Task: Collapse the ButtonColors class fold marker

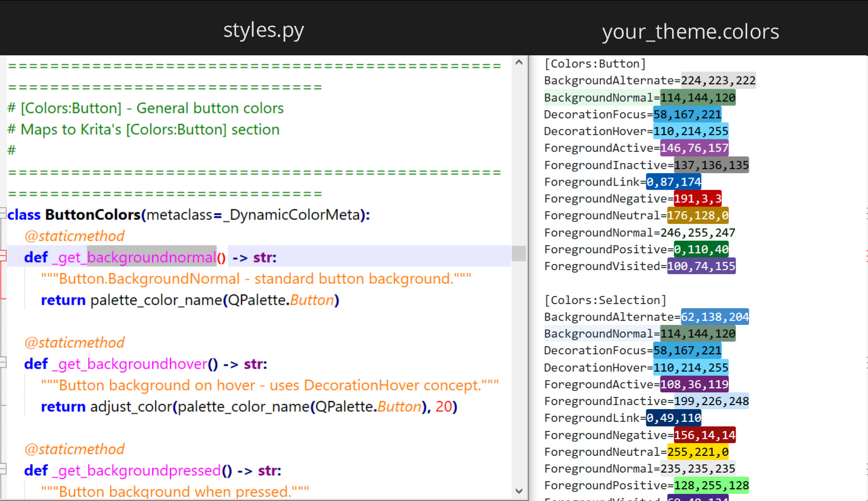Action: (x=3, y=212)
